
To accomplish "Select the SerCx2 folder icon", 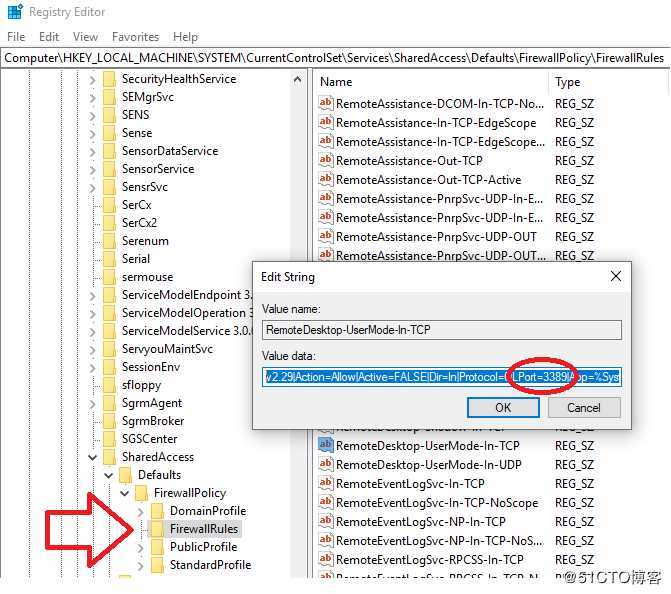I will (x=110, y=223).
